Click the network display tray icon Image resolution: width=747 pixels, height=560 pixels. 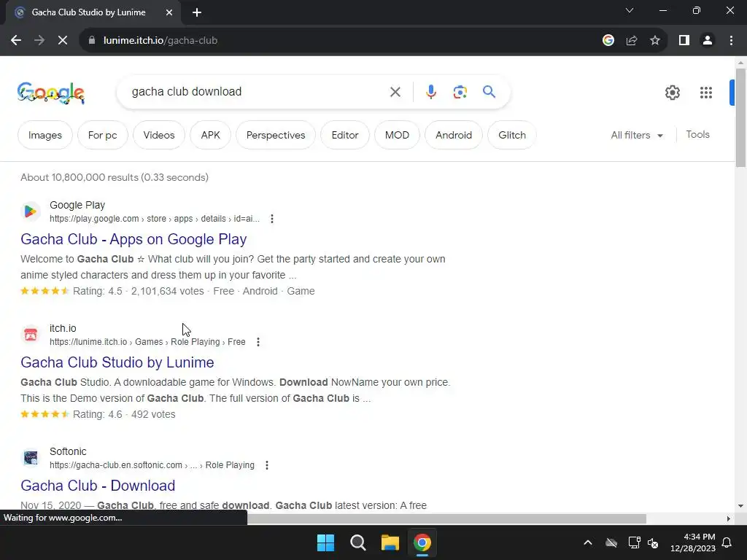(x=634, y=542)
